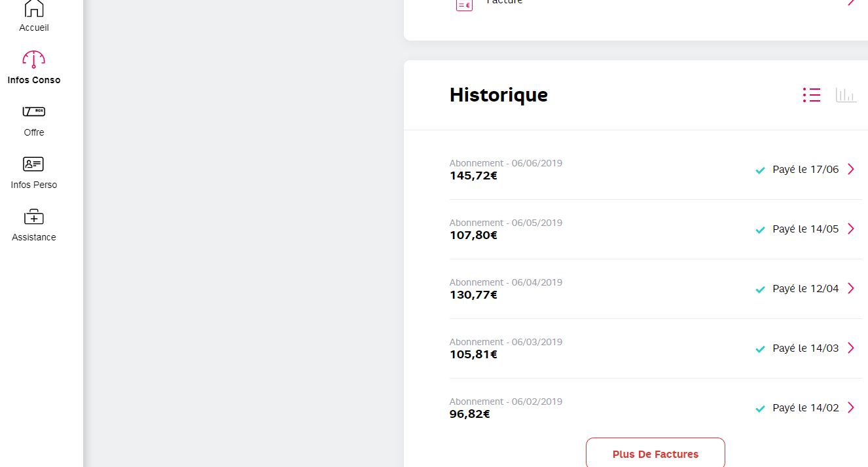This screenshot has height=467, width=868.
Task: Click the Plus De Factures button
Action: coord(655,454)
